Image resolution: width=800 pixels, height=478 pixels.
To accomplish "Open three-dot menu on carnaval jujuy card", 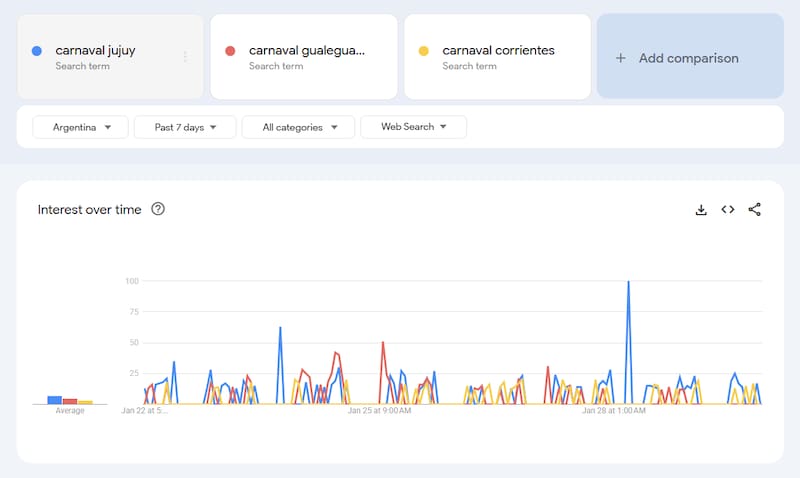I will click(185, 57).
